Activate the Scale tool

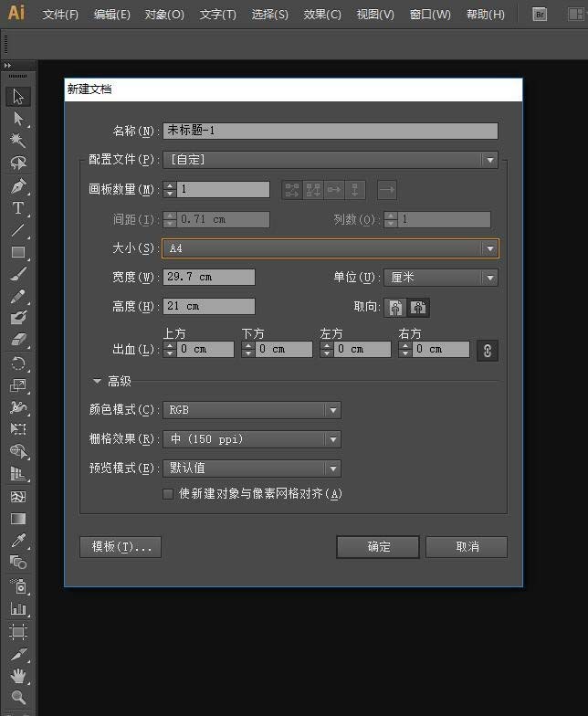pos(18,385)
